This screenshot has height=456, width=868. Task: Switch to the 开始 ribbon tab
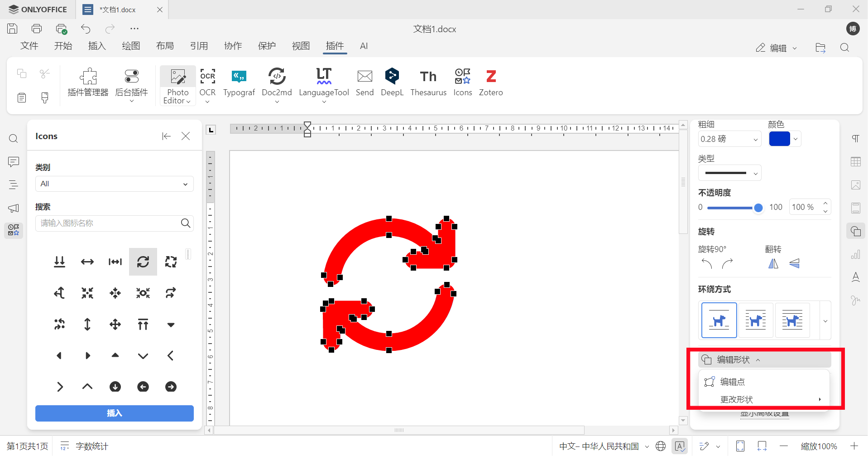(x=63, y=46)
